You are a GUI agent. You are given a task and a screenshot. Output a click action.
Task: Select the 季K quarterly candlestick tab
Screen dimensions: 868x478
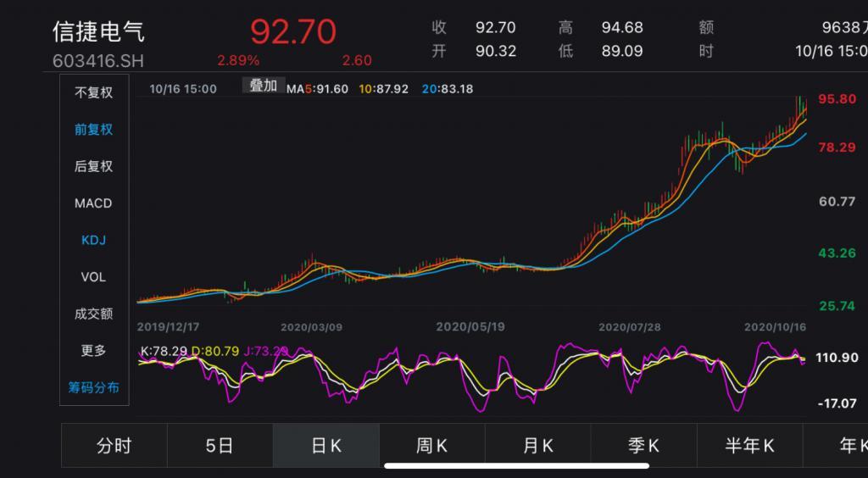coord(643,446)
